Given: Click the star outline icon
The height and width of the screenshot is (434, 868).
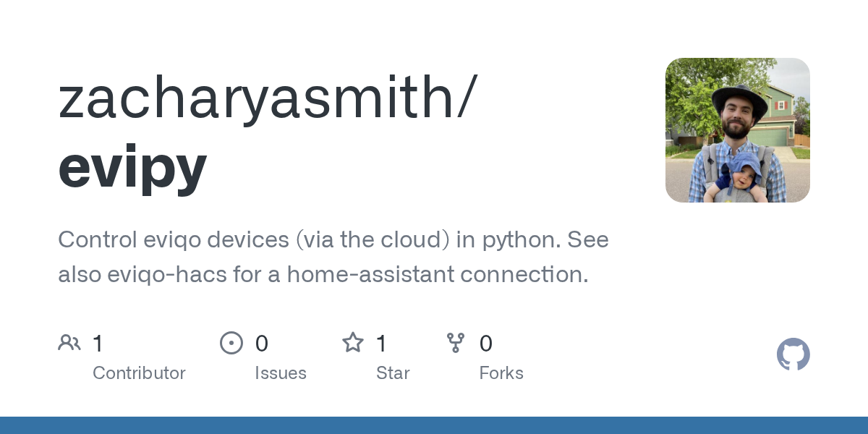Looking at the screenshot, I should pos(352,343).
